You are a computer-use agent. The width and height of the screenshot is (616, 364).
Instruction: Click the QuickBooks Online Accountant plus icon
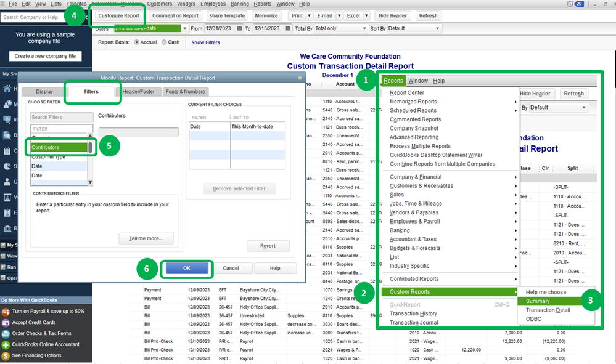[x=6, y=345]
